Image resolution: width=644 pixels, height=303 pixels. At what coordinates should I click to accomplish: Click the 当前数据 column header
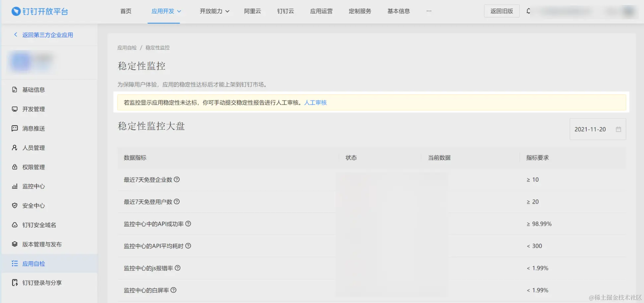(439, 158)
